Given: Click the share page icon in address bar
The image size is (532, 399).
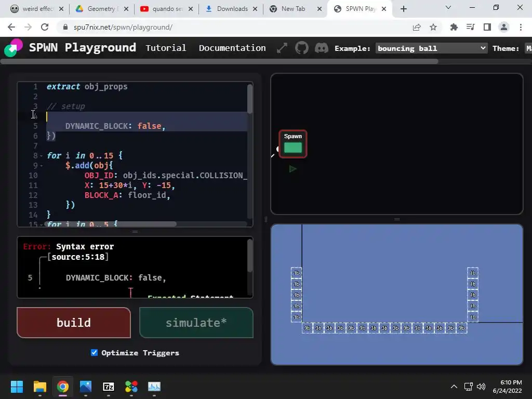Looking at the screenshot, I should pyautogui.click(x=417, y=27).
